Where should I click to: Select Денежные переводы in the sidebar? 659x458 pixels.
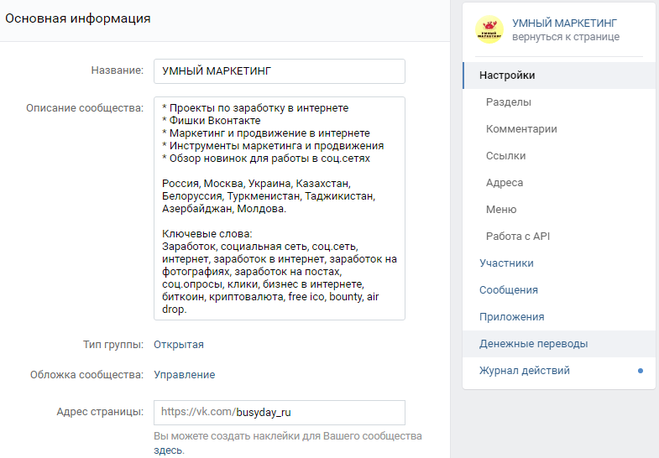coord(533,344)
